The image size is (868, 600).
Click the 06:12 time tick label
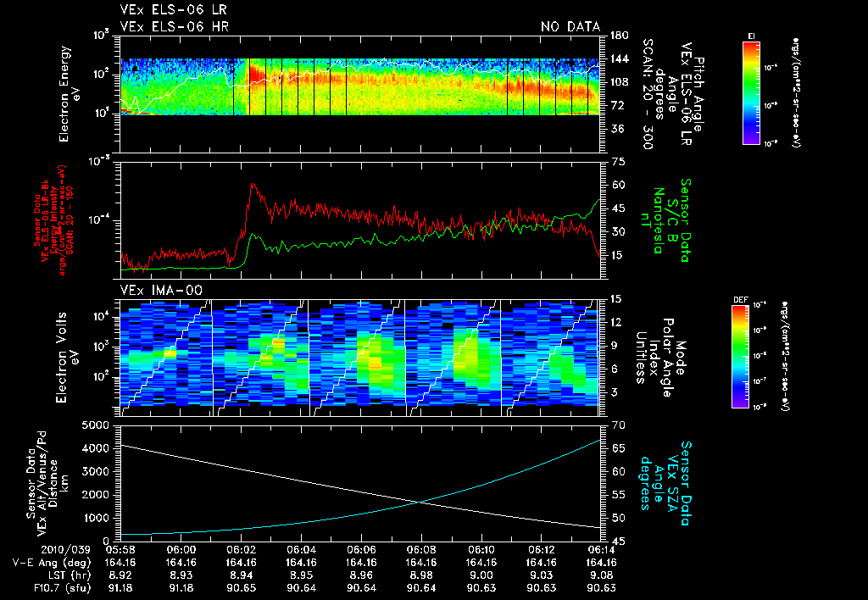pos(542,549)
